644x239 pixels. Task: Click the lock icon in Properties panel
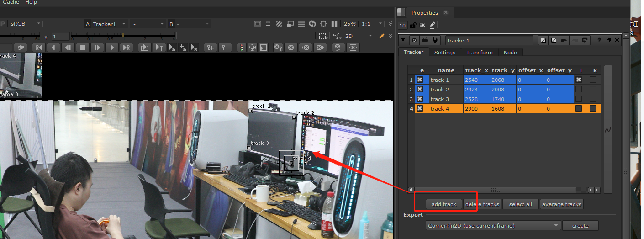(413, 26)
